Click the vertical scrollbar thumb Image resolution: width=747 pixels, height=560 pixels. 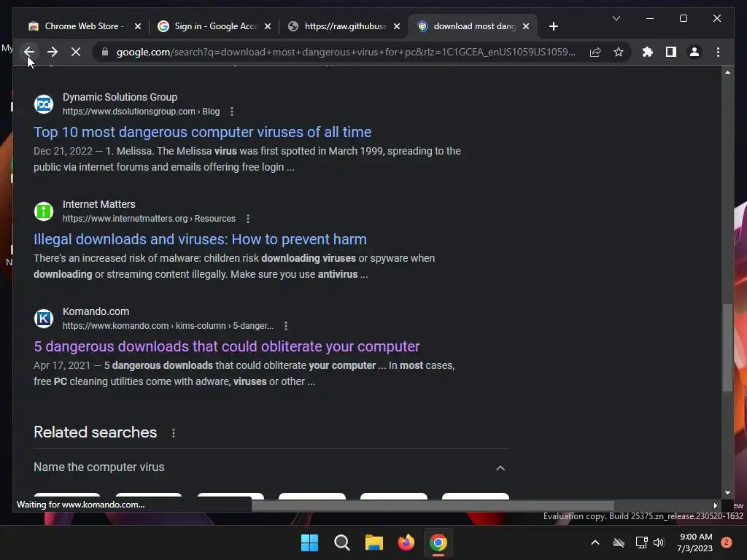coord(727,348)
